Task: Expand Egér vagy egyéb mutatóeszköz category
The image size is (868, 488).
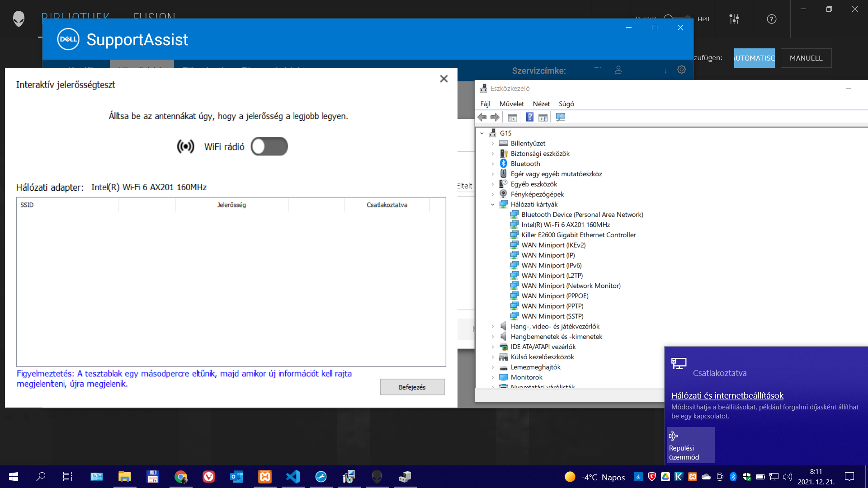Action: point(493,174)
